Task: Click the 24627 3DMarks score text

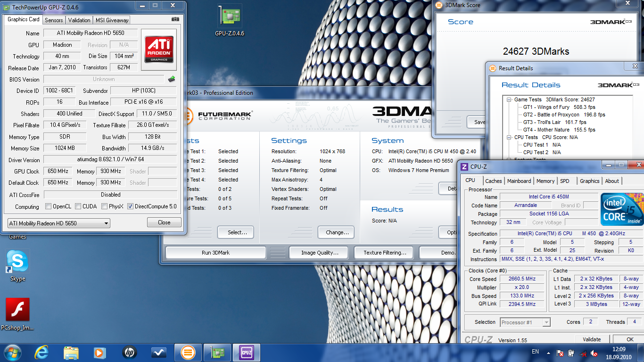Action: click(x=536, y=52)
